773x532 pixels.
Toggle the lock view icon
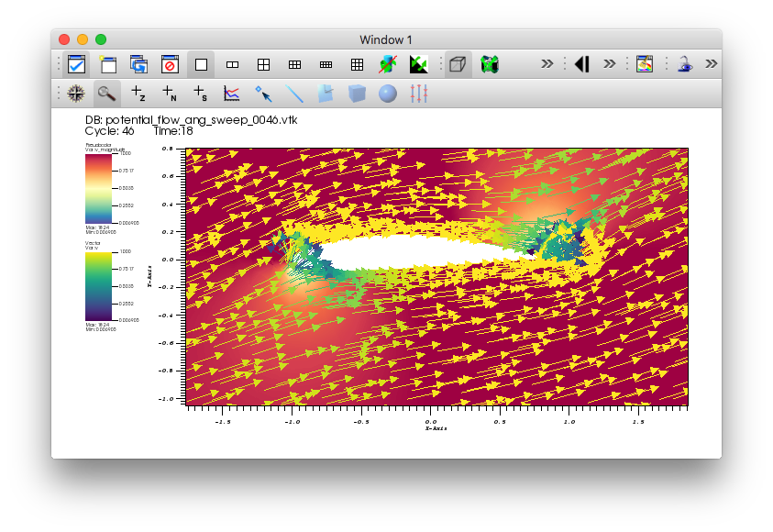pos(685,64)
